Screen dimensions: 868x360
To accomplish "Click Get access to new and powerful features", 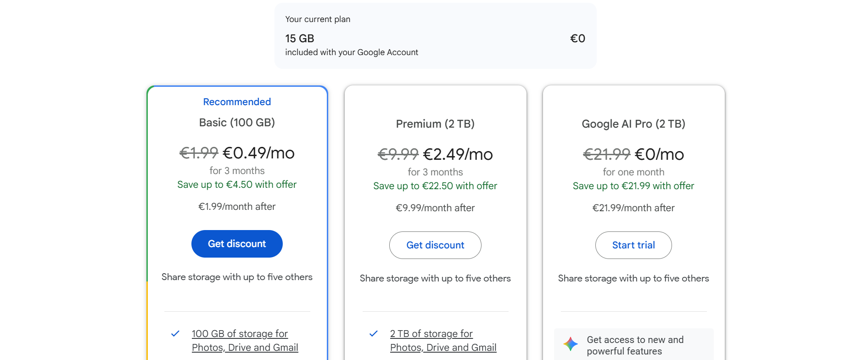I will point(635,345).
